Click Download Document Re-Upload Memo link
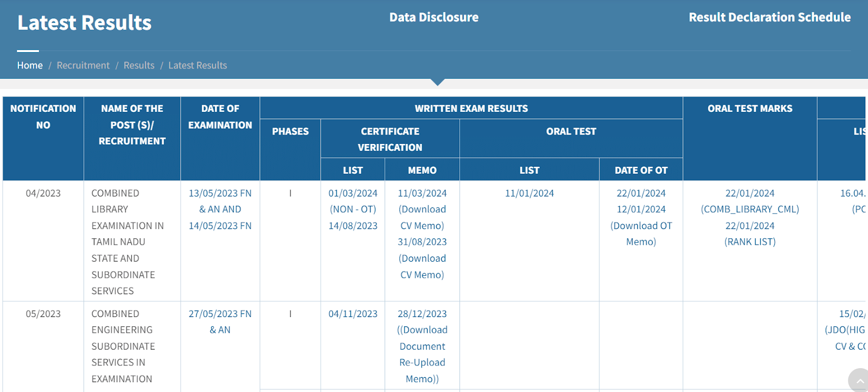 point(422,354)
